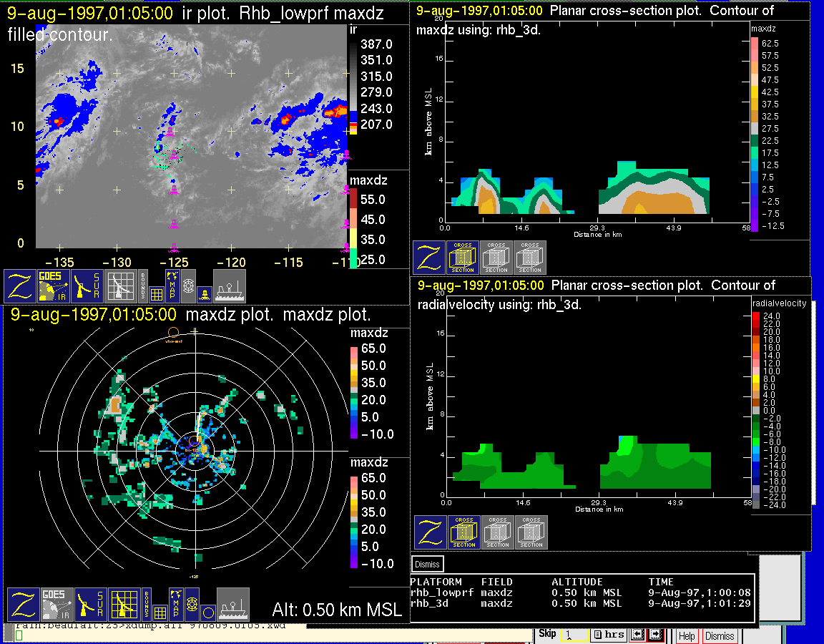Image resolution: width=824 pixels, height=644 pixels.
Task: Select the radar grid icon in bottom plot toolbar
Action: point(123,605)
